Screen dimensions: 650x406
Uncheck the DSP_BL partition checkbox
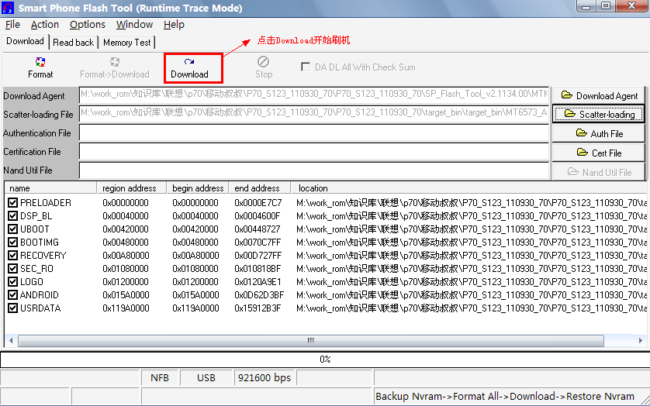[12, 216]
